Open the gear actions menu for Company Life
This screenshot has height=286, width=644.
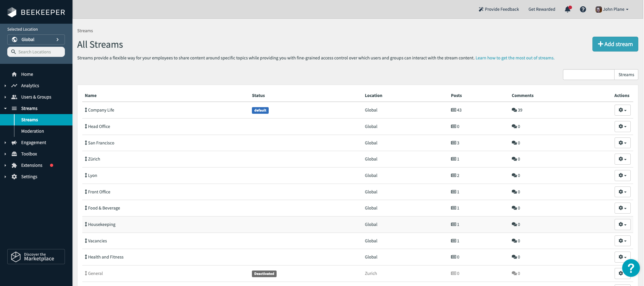pos(622,110)
